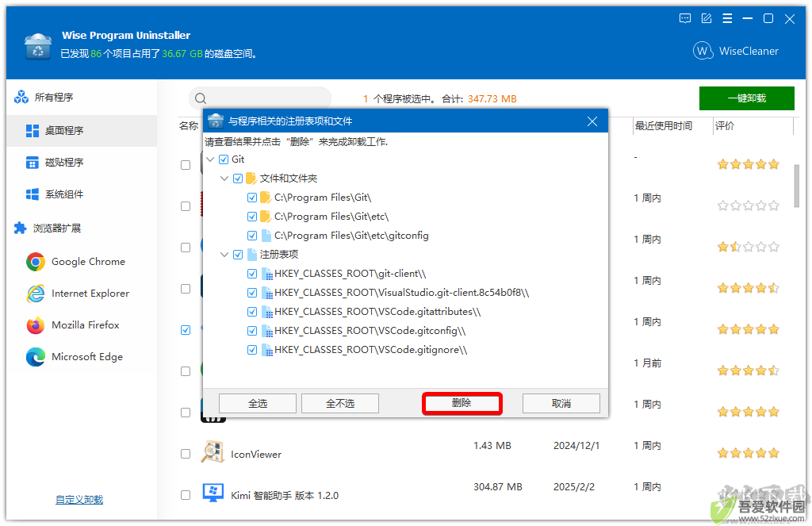The height and width of the screenshot is (526, 812).
Task: Click the 所有程序 cubes icon
Action: [21, 97]
